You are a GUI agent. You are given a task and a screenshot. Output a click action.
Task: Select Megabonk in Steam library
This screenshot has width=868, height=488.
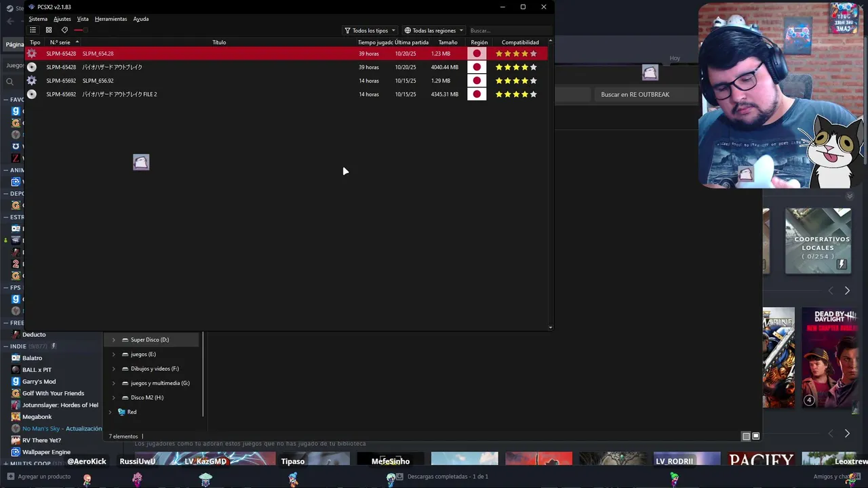[x=37, y=417]
